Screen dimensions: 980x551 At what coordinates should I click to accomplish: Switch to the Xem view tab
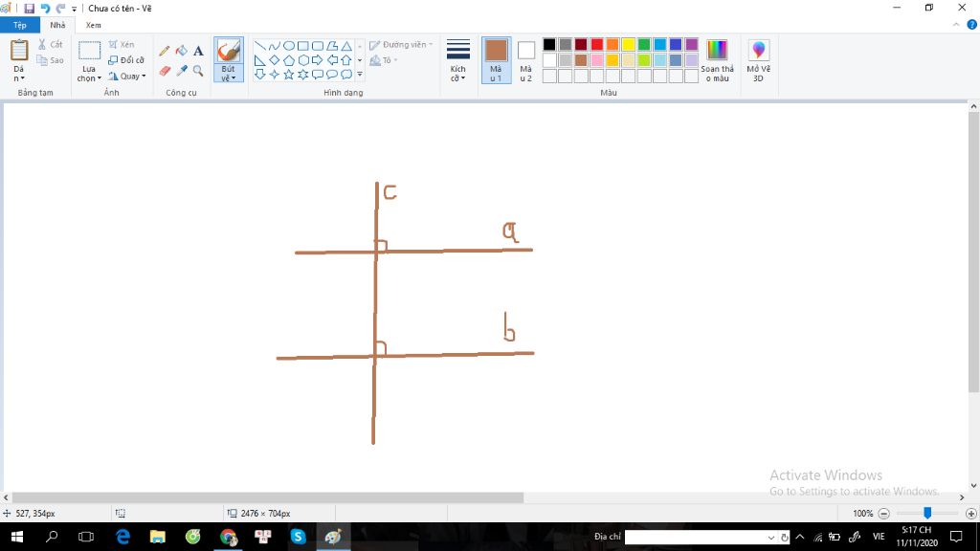tap(93, 25)
